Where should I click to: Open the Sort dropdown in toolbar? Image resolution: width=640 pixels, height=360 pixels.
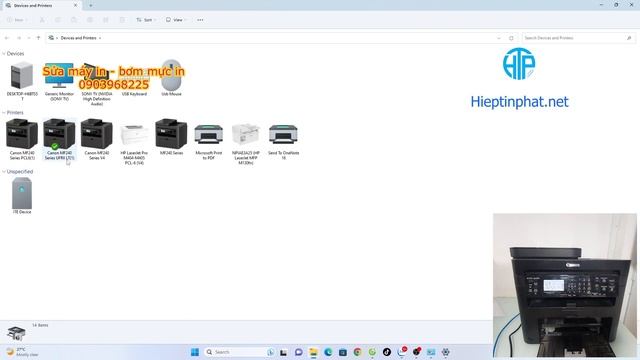[146, 20]
